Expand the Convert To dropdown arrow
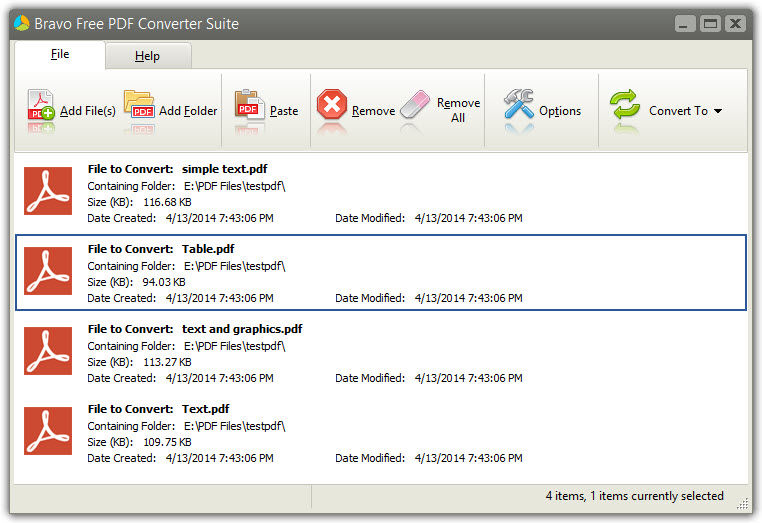 (x=718, y=111)
